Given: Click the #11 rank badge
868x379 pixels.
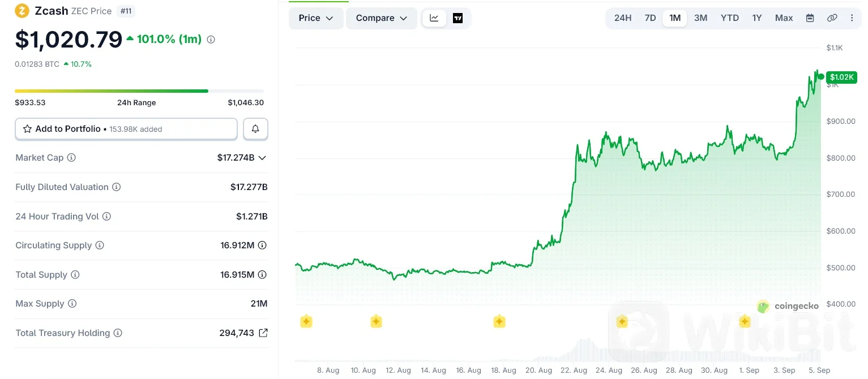Looking at the screenshot, I should [x=126, y=11].
